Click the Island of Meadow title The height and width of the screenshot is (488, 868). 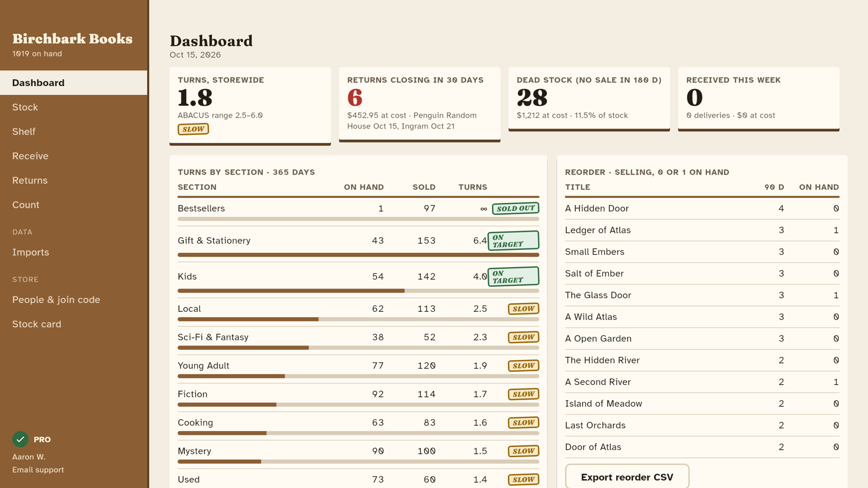[x=604, y=403]
